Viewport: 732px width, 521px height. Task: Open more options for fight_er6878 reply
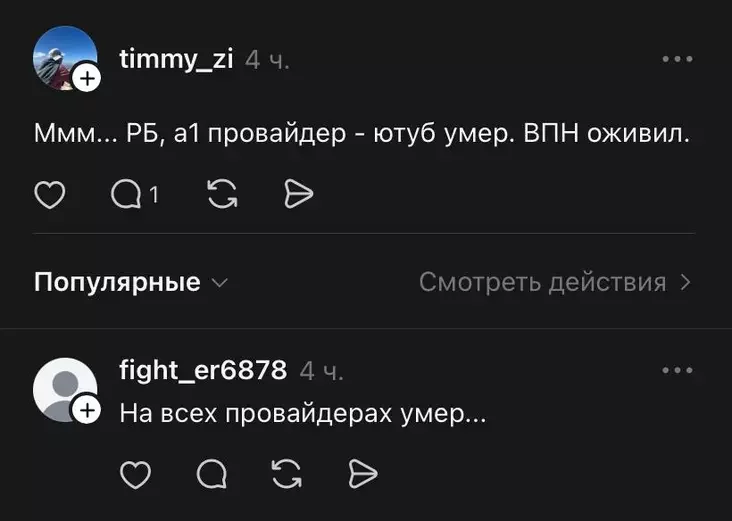[x=677, y=371]
